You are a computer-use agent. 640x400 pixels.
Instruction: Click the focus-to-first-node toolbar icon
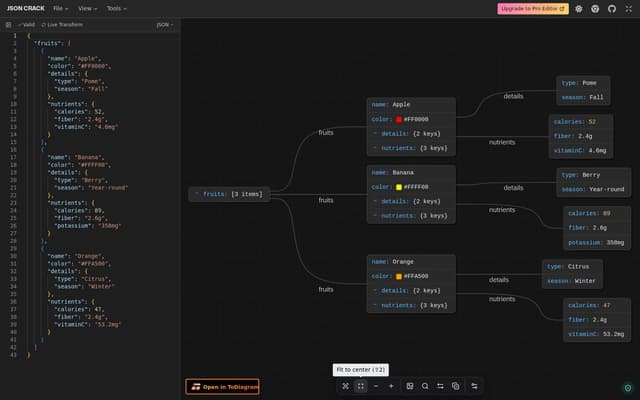click(x=345, y=386)
